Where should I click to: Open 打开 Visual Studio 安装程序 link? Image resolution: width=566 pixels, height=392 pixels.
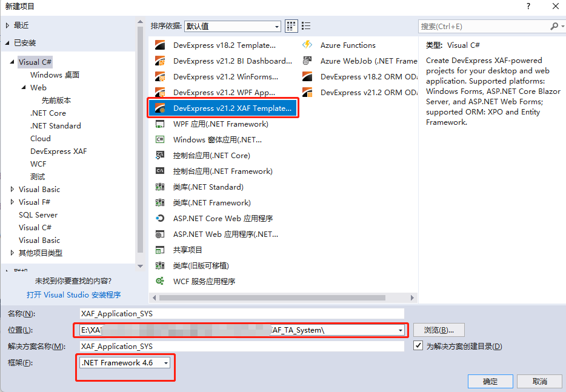(x=73, y=294)
